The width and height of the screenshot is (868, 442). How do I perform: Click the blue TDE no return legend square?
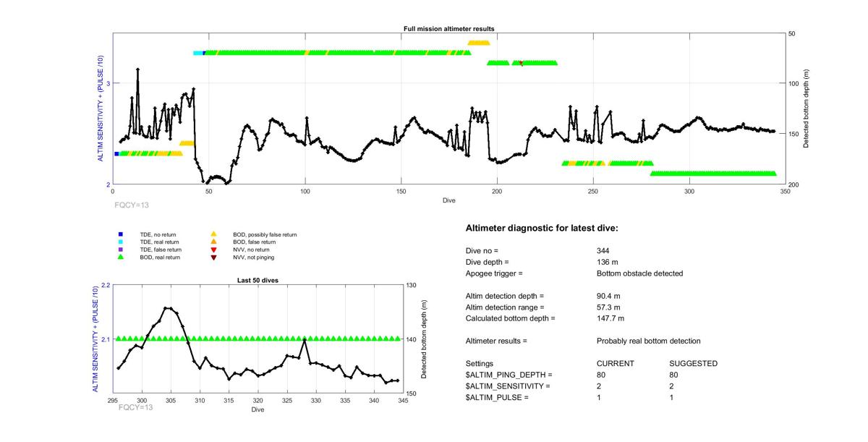coord(122,234)
